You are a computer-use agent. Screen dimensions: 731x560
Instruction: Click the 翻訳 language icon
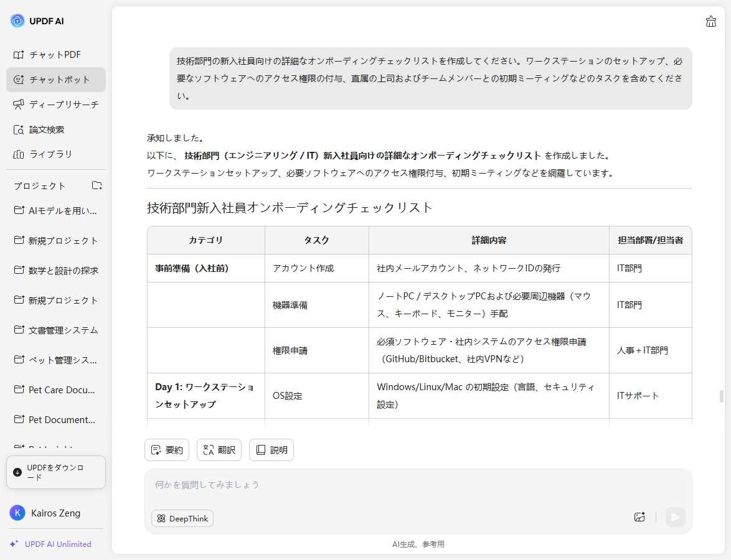coord(209,450)
